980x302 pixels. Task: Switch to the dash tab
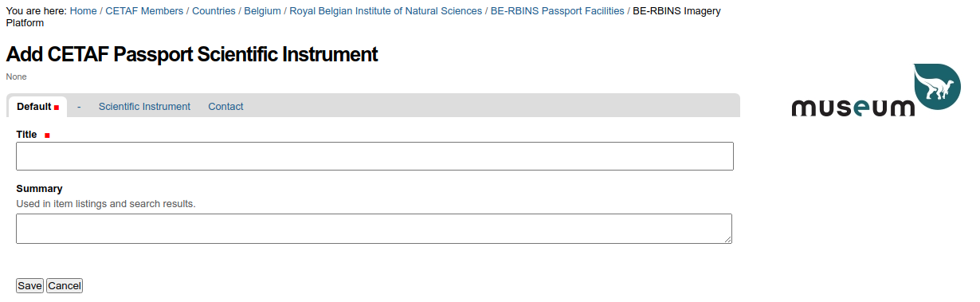[79, 106]
